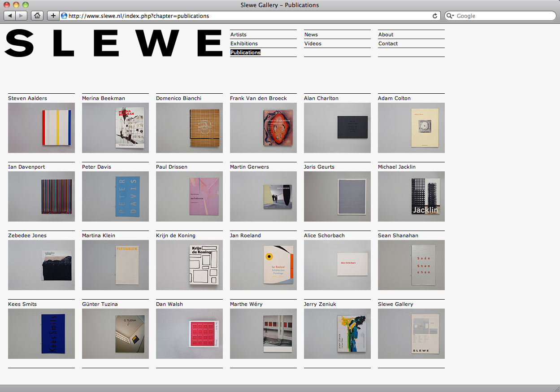This screenshot has width=560, height=392.
Task: Go to the browser home page icon
Action: pyautogui.click(x=38, y=16)
